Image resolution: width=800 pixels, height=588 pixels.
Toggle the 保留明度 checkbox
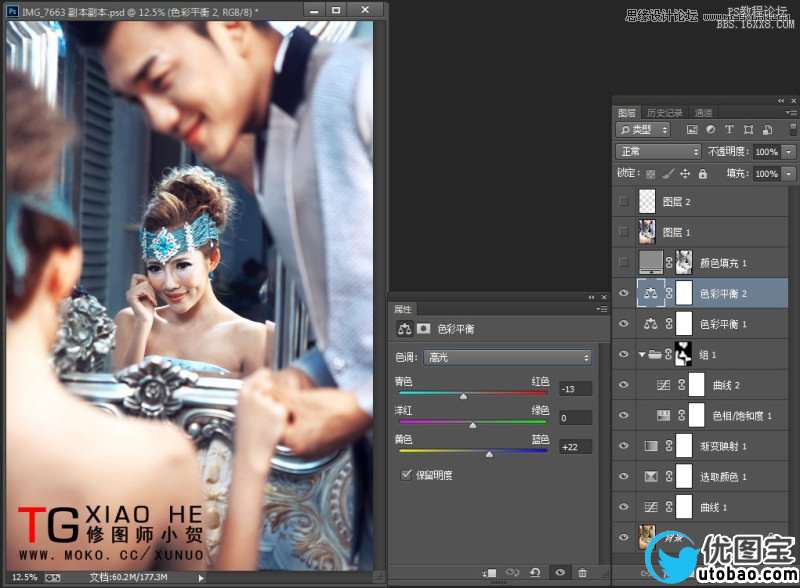coord(406,475)
